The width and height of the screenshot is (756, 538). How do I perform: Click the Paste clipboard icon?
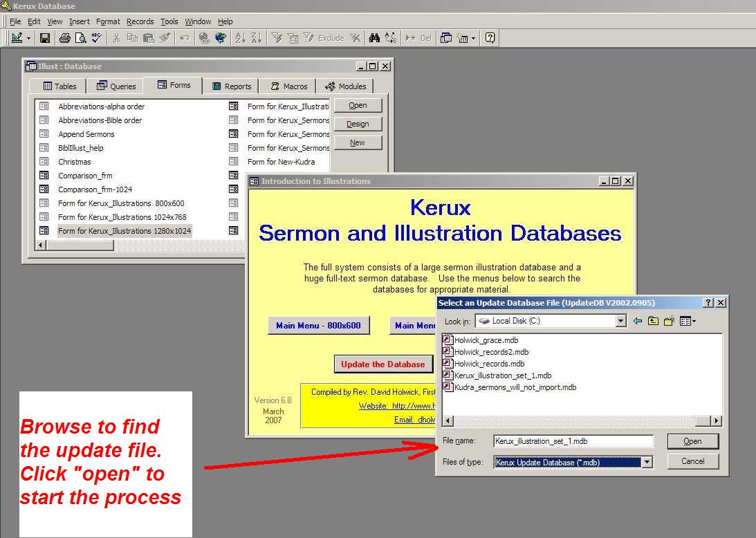point(149,38)
